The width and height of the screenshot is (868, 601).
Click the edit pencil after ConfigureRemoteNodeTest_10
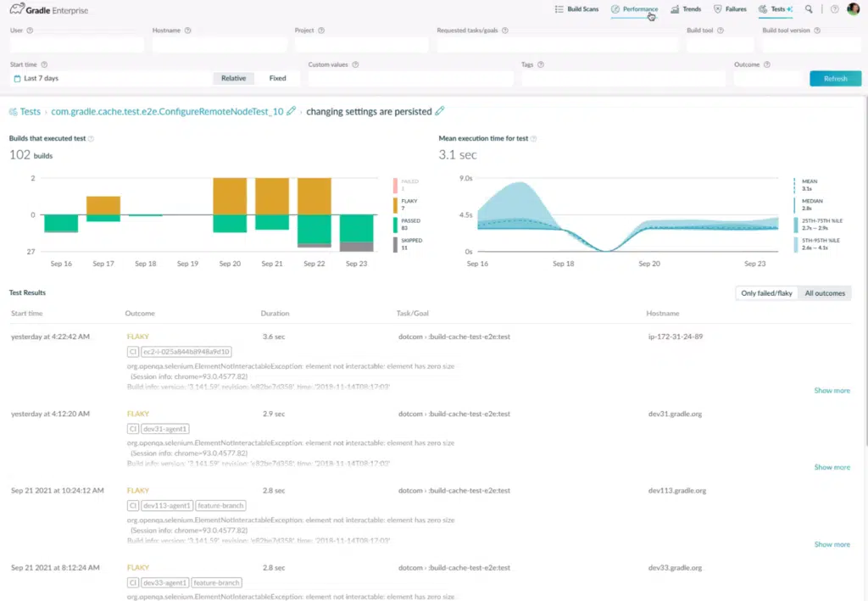pyautogui.click(x=292, y=111)
